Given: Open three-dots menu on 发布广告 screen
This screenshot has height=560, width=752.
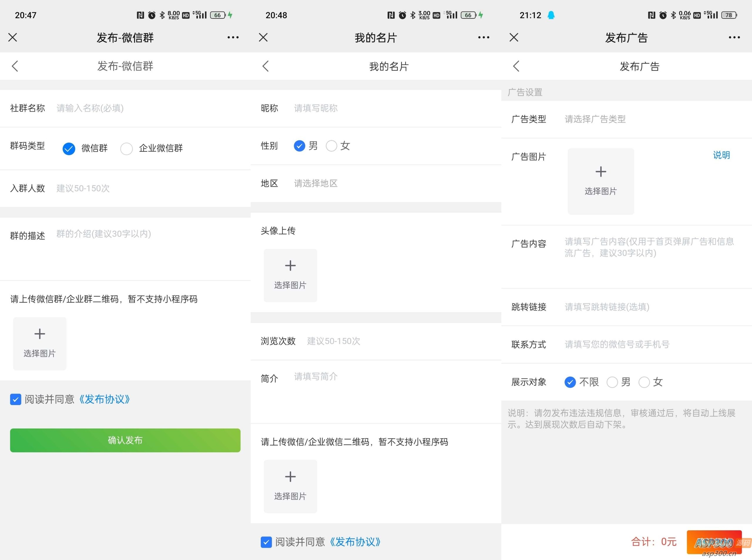Looking at the screenshot, I should tap(734, 37).
